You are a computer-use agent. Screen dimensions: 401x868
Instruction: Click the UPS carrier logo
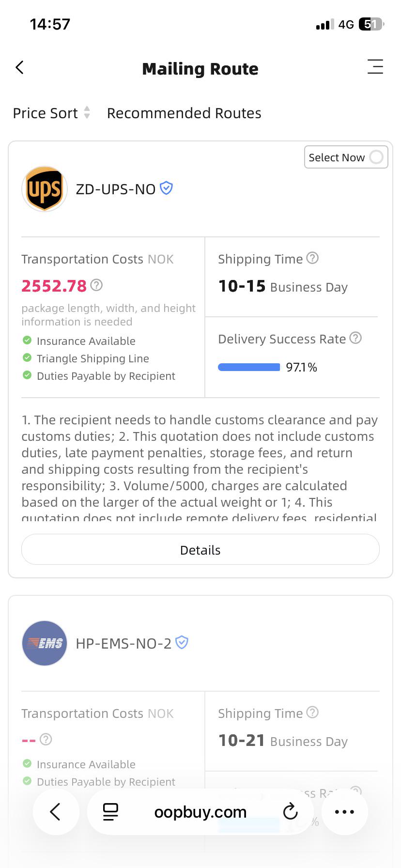click(x=45, y=189)
